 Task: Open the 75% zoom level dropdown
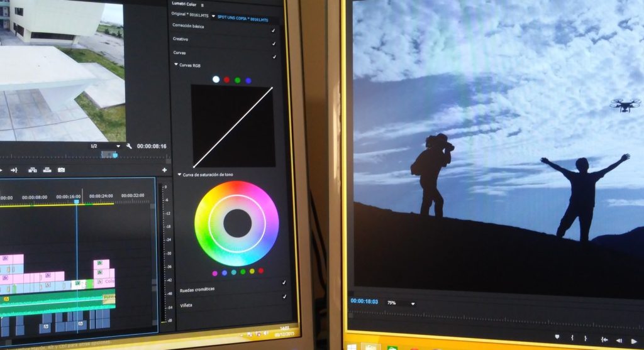pos(413,304)
